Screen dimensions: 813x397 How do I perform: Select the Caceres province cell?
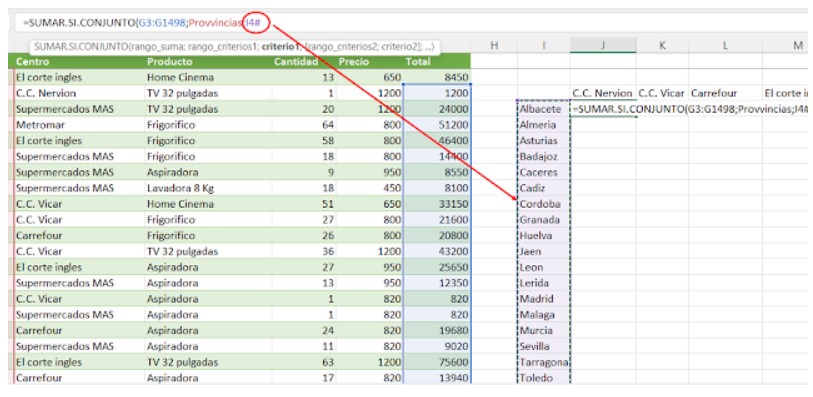point(543,173)
